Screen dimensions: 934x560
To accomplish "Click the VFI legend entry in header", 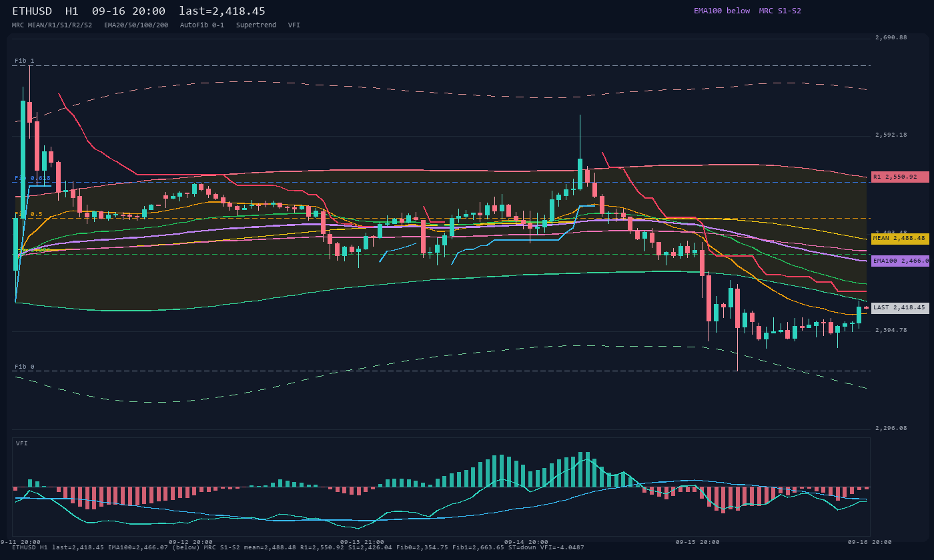I will click(294, 25).
